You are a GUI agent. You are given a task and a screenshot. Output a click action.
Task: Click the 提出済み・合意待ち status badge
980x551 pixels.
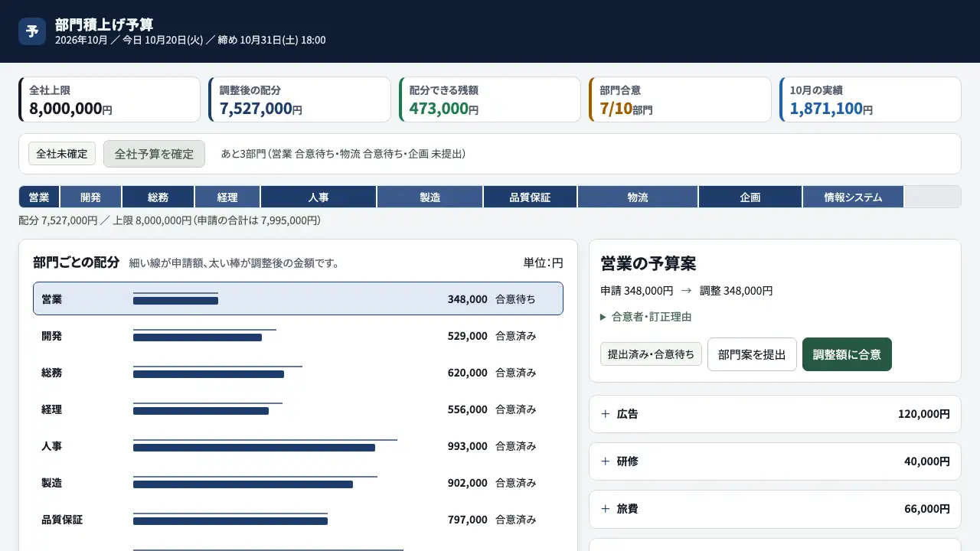(651, 354)
